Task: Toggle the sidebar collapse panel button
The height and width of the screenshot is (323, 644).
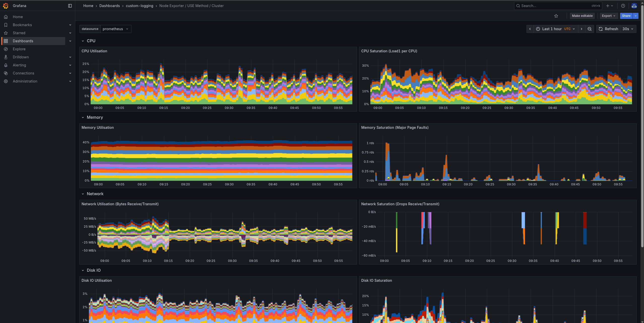Action: pos(70,6)
